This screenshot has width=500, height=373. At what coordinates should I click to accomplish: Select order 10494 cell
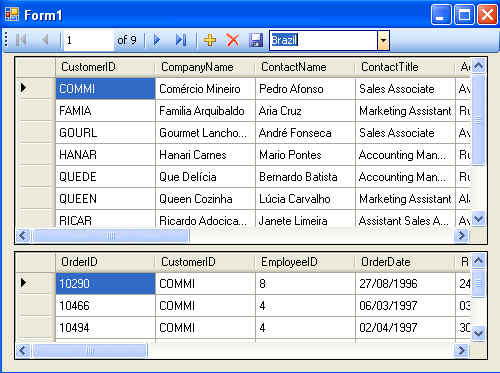105,328
